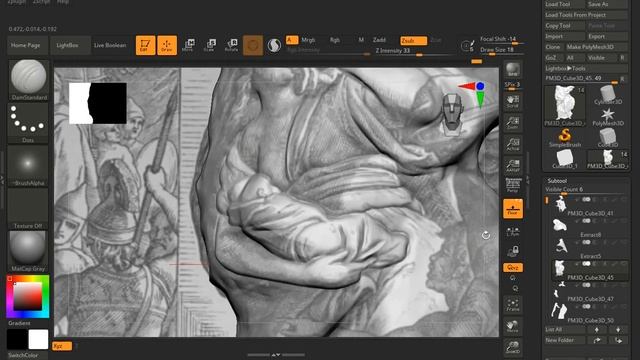Click the BPR render button

(513, 69)
